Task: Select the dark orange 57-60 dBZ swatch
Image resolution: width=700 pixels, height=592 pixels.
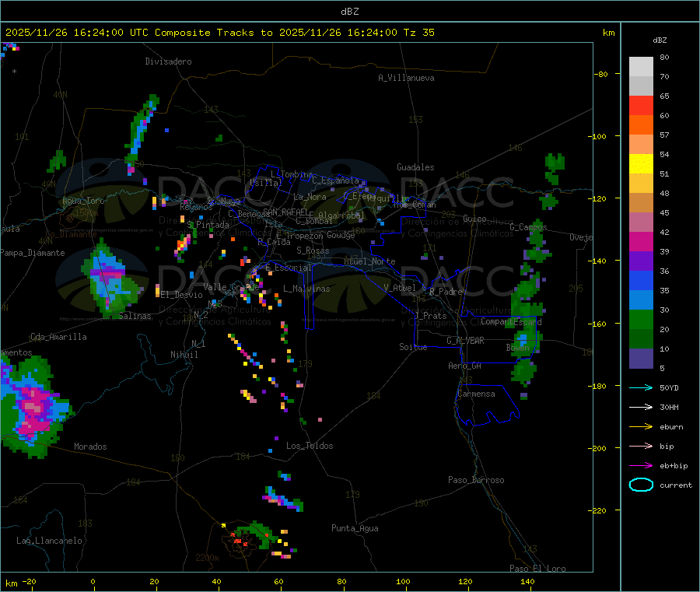Action: click(x=641, y=125)
